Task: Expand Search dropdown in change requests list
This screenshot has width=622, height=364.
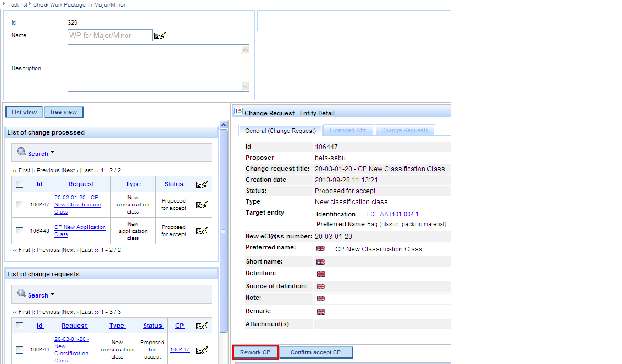Action: click(x=52, y=294)
